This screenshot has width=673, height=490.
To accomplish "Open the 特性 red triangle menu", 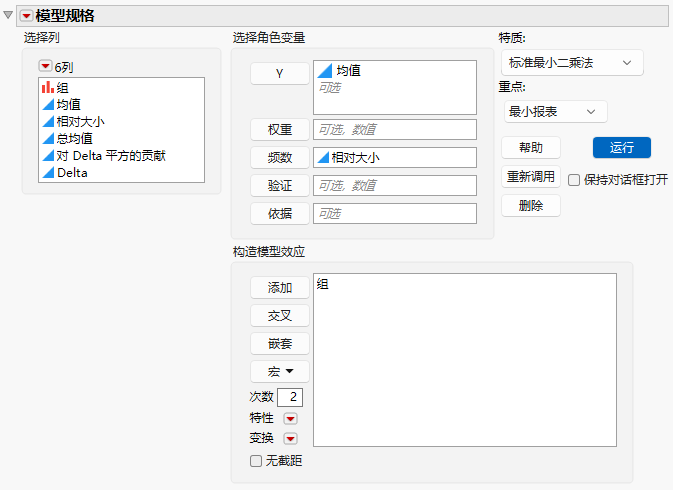I will point(291,418).
